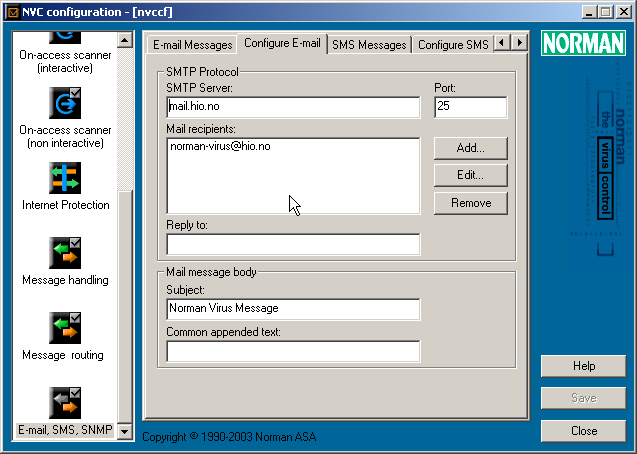Open Help

pyautogui.click(x=583, y=366)
